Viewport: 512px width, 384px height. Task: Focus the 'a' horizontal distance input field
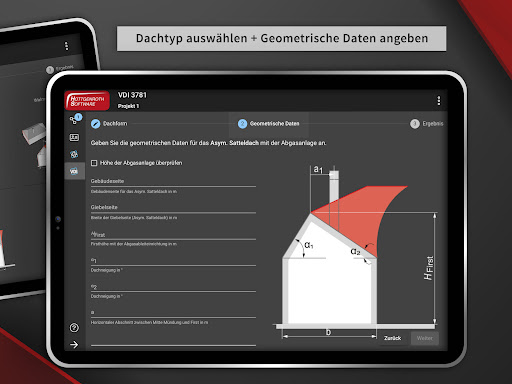[x=173, y=313]
